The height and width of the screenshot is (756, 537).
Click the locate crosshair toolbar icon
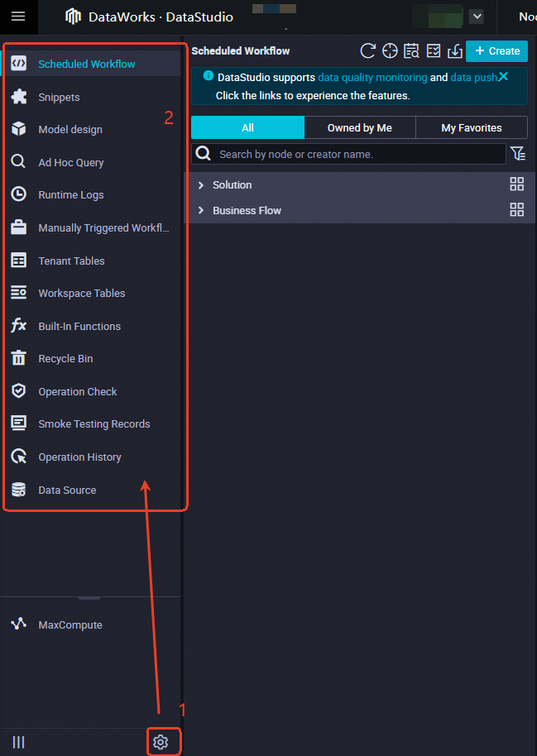390,50
